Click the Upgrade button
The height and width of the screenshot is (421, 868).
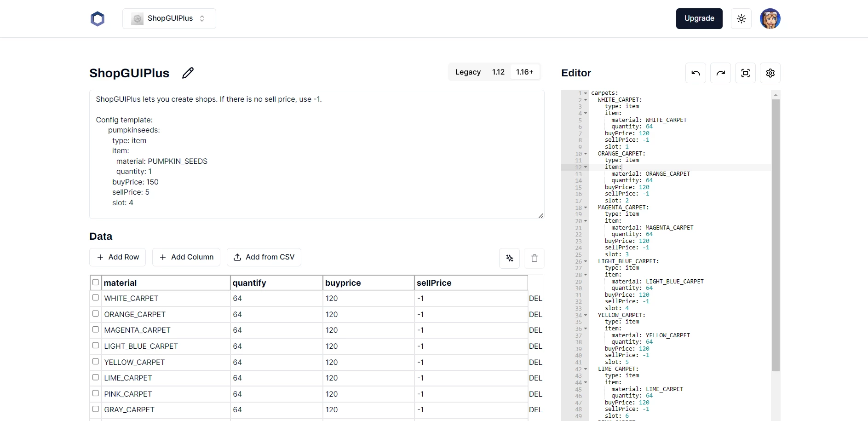tap(699, 18)
